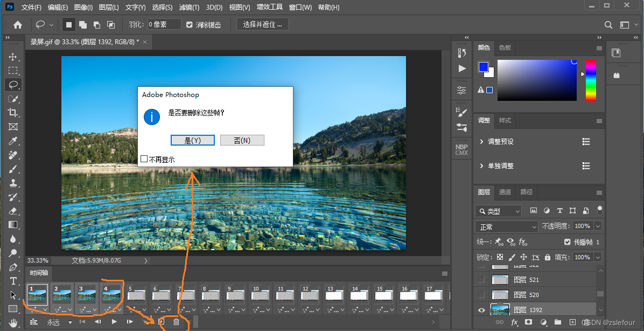Convert to video timeline icon
Screen dimensions: 644x331
coord(34,322)
